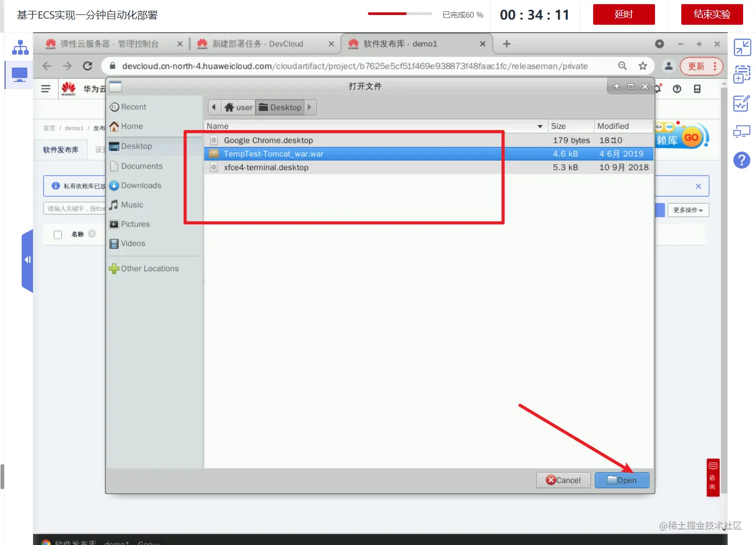This screenshot has width=756, height=545.
Task: Sort files by the Size column
Action: [570, 126]
